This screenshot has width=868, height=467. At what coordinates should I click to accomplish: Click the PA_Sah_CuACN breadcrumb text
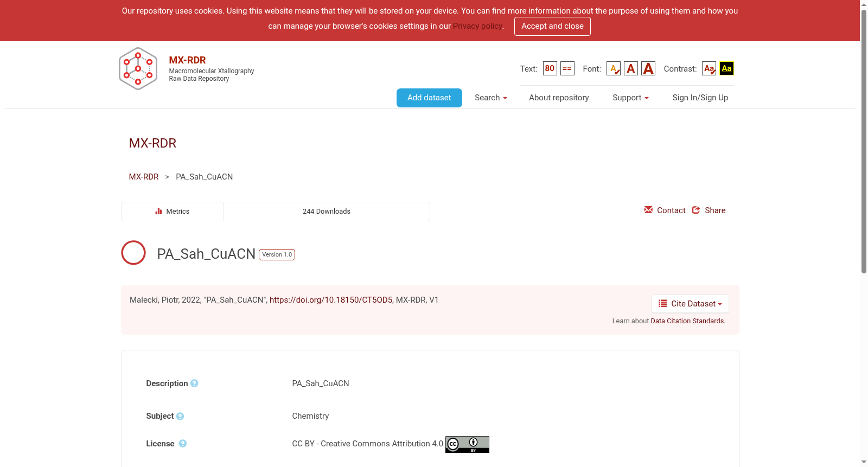coord(204,177)
